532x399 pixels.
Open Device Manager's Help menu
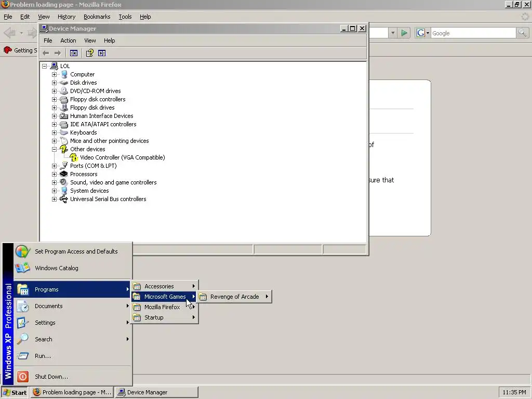tap(109, 41)
